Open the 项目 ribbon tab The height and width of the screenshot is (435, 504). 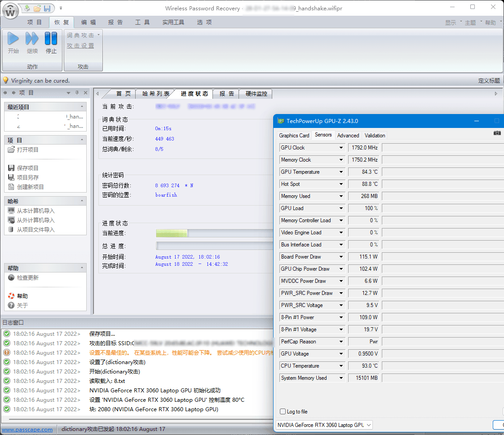click(x=35, y=22)
